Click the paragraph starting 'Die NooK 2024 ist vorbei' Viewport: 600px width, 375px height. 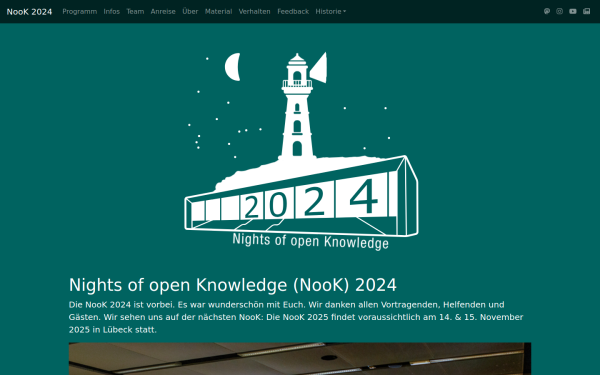coord(296,317)
